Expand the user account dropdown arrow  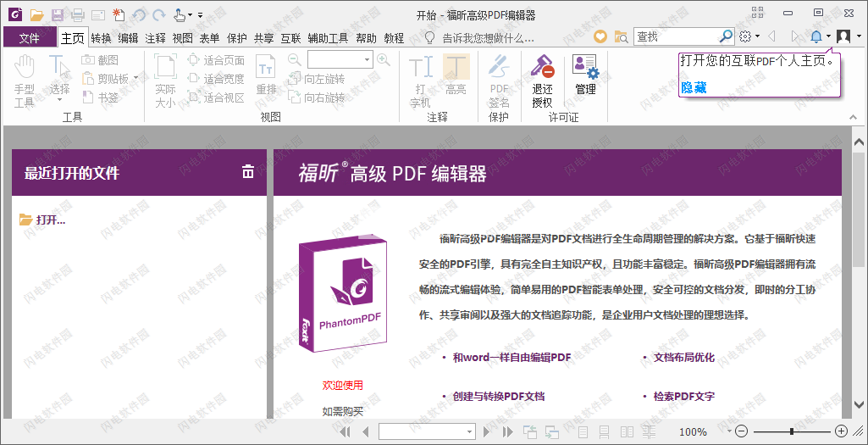click(x=859, y=36)
